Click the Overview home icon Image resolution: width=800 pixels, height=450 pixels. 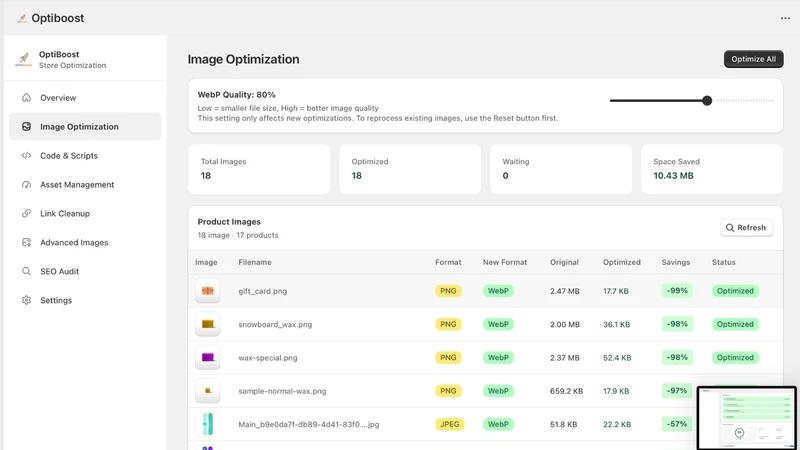(x=27, y=97)
